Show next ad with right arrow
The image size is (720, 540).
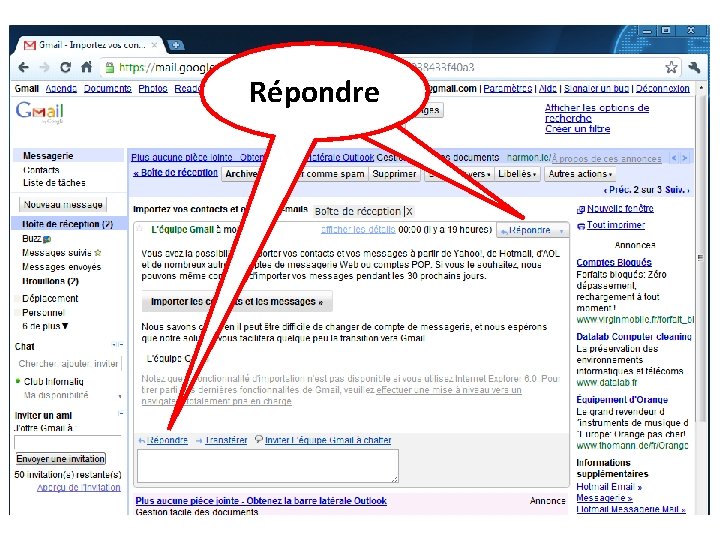(x=685, y=158)
